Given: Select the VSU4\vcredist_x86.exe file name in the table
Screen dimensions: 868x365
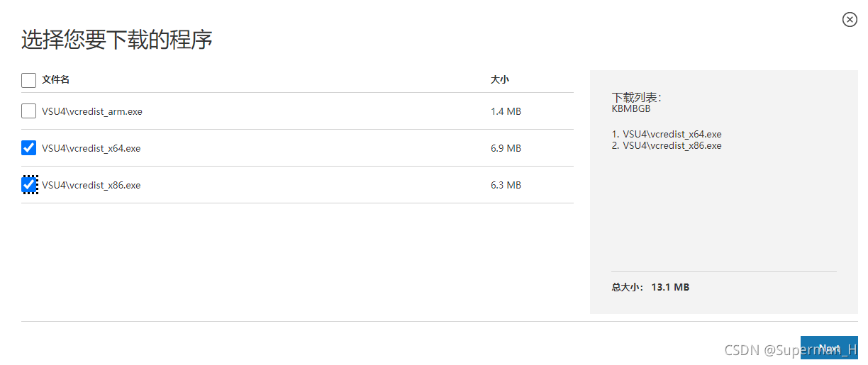Looking at the screenshot, I should (91, 185).
